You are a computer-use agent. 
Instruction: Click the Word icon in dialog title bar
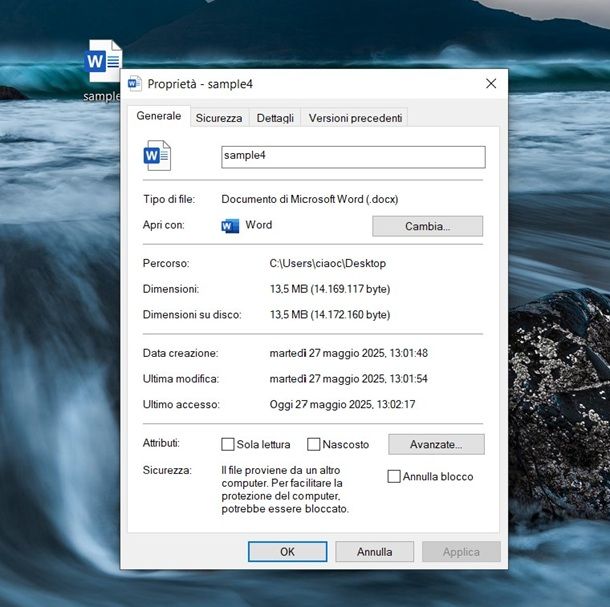coord(135,84)
